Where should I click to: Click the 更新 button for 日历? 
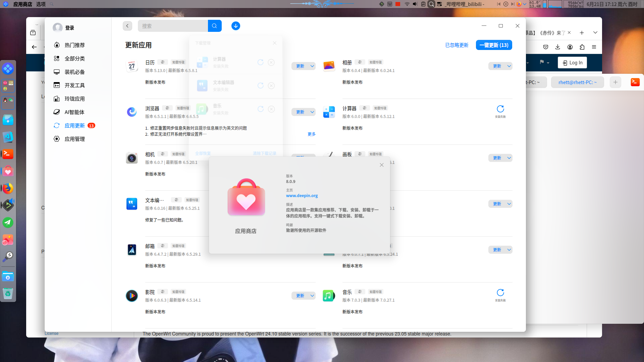(x=300, y=66)
